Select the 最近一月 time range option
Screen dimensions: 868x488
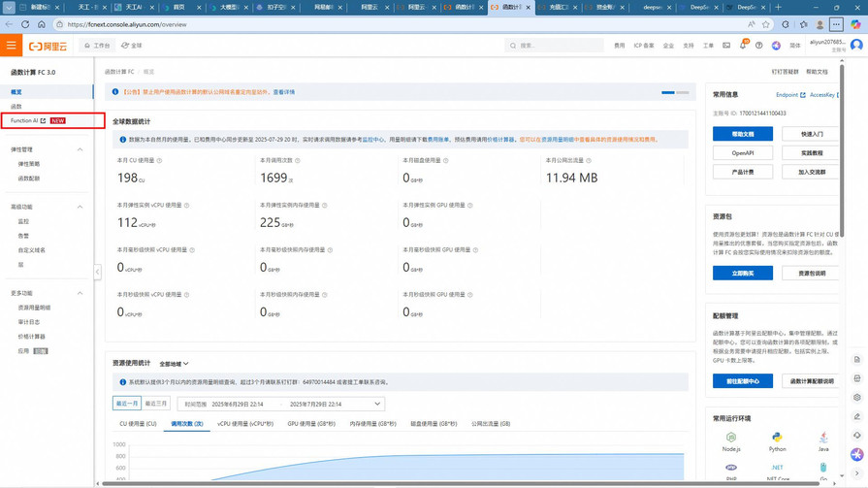tap(127, 404)
